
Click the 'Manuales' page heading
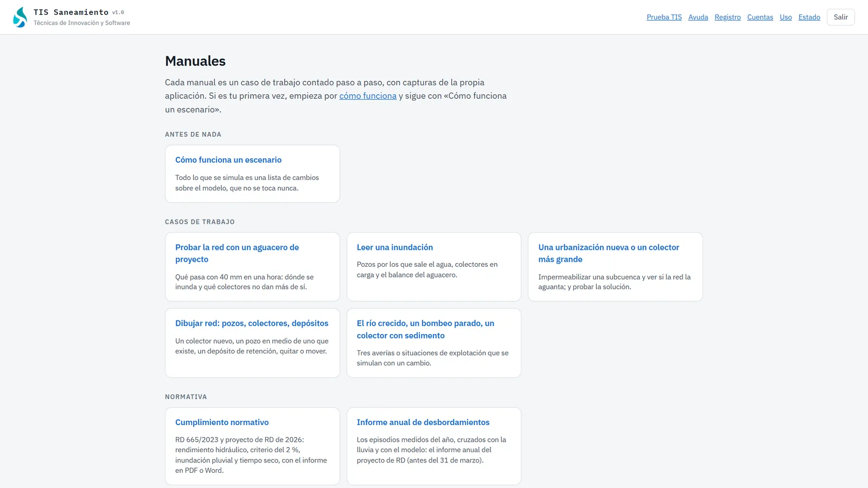(195, 61)
